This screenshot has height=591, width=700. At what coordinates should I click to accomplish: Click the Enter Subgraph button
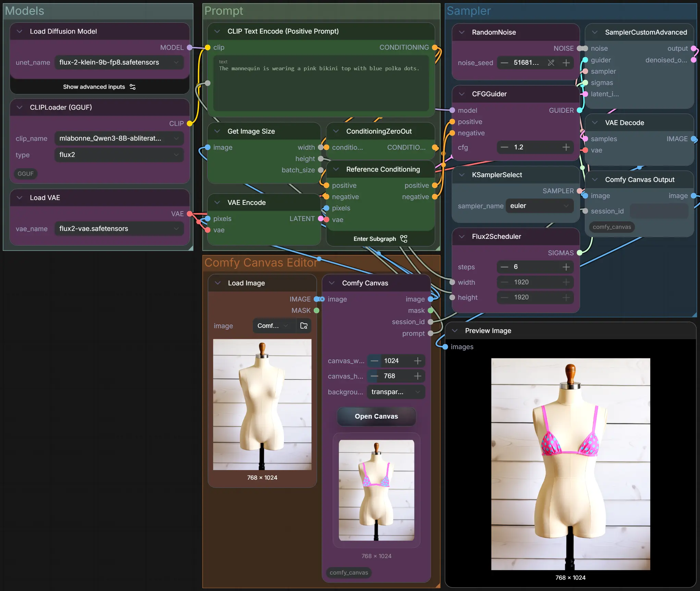click(x=380, y=239)
